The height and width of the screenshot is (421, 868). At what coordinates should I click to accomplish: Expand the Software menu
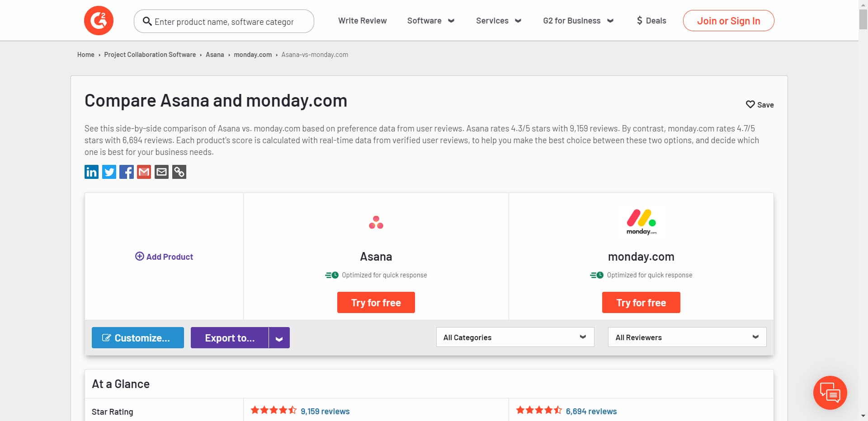click(430, 21)
